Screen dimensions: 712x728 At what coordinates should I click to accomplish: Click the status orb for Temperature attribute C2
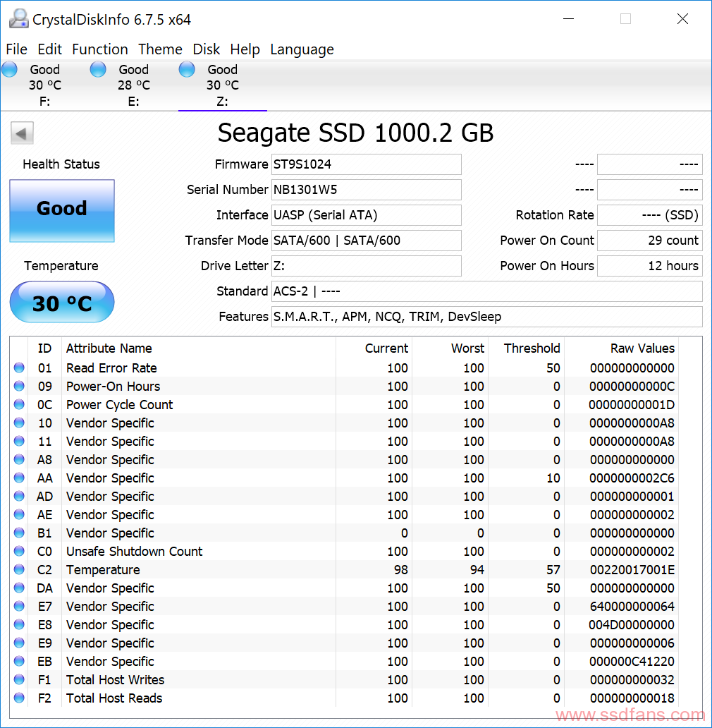click(19, 569)
